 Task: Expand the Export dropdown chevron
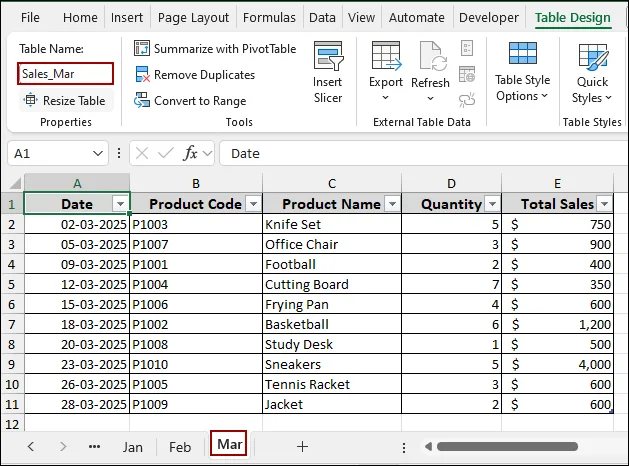tap(386, 97)
